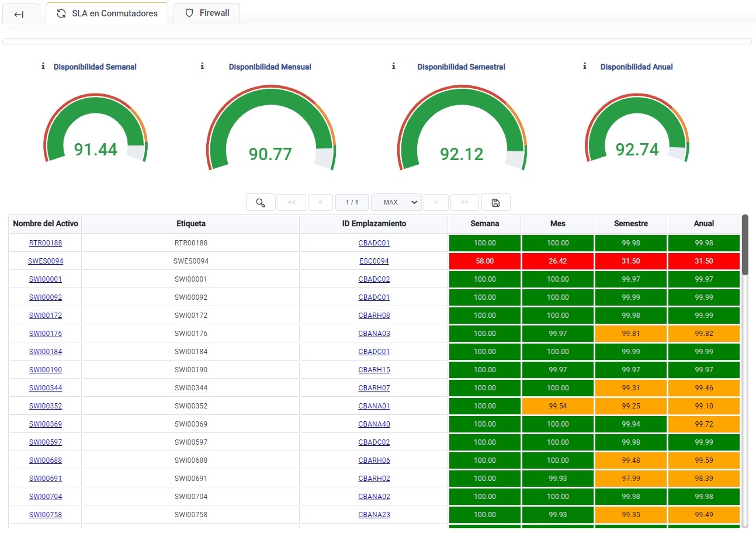The width and height of the screenshot is (756, 537).
Task: Select the SLA en Conmutadores tab
Action: tap(107, 13)
